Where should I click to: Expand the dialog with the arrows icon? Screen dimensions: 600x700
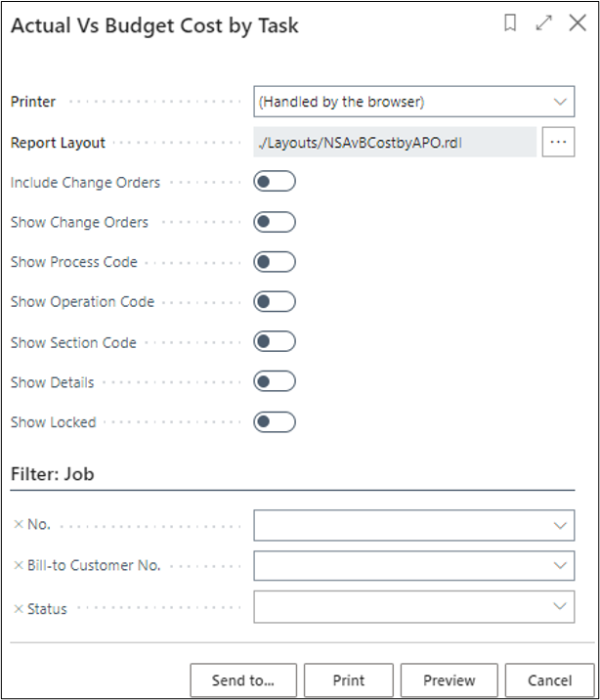pyautogui.click(x=544, y=24)
